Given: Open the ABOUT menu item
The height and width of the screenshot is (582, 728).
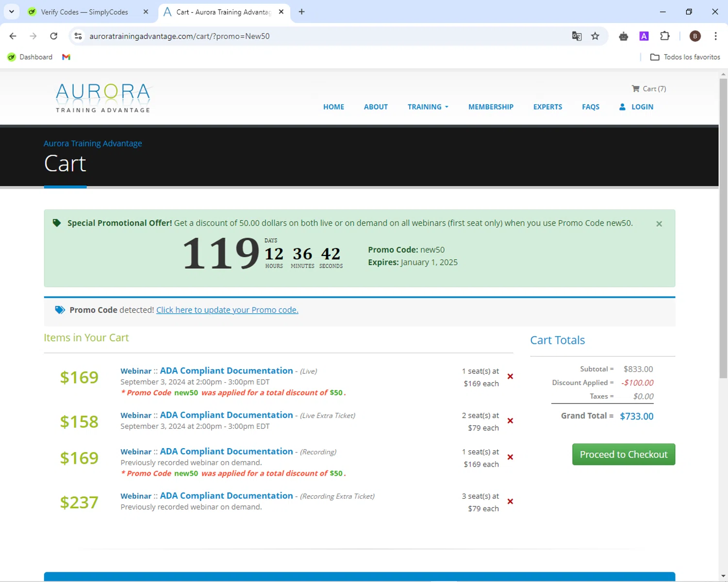Looking at the screenshot, I should (376, 107).
